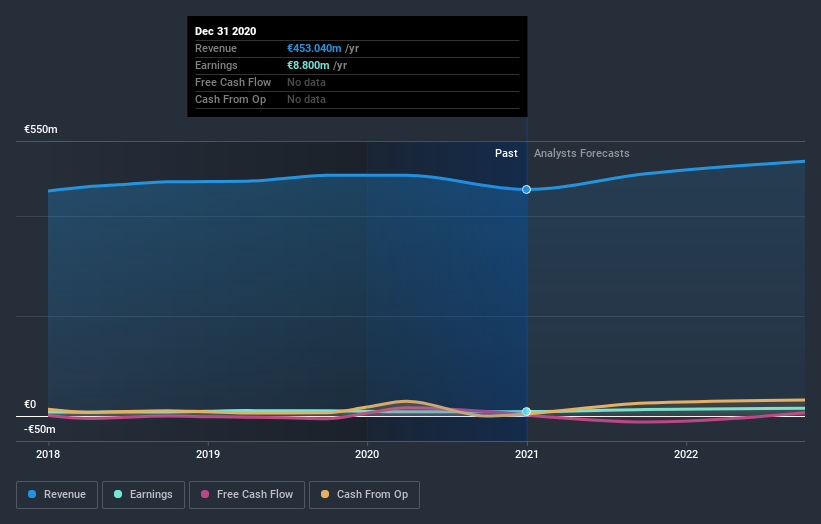
Task: Click the 2022 x-axis label
Action: (686, 454)
